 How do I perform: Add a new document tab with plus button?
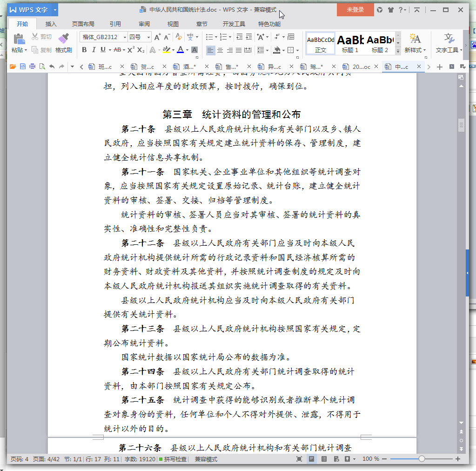point(440,67)
